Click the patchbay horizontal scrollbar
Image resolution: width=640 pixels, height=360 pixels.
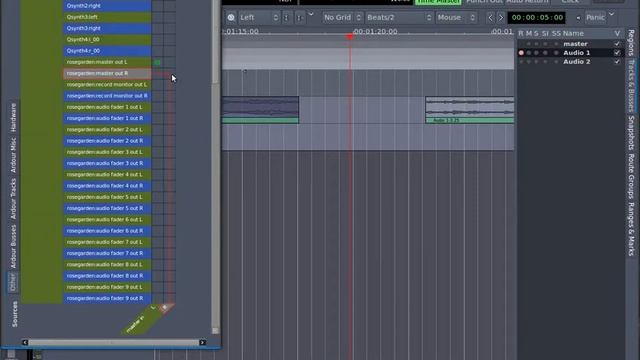pyautogui.click(x=113, y=342)
